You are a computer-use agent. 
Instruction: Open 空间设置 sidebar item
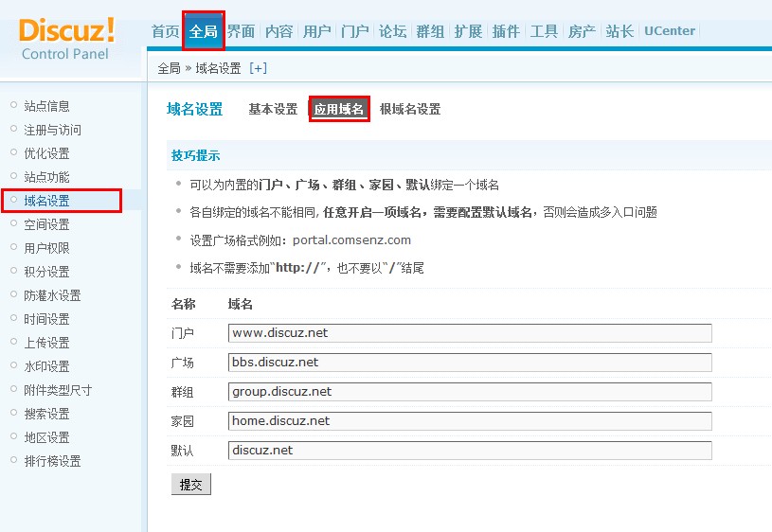point(46,224)
